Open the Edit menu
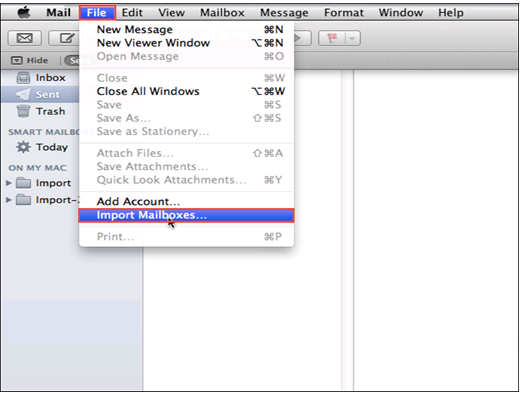 coord(132,13)
